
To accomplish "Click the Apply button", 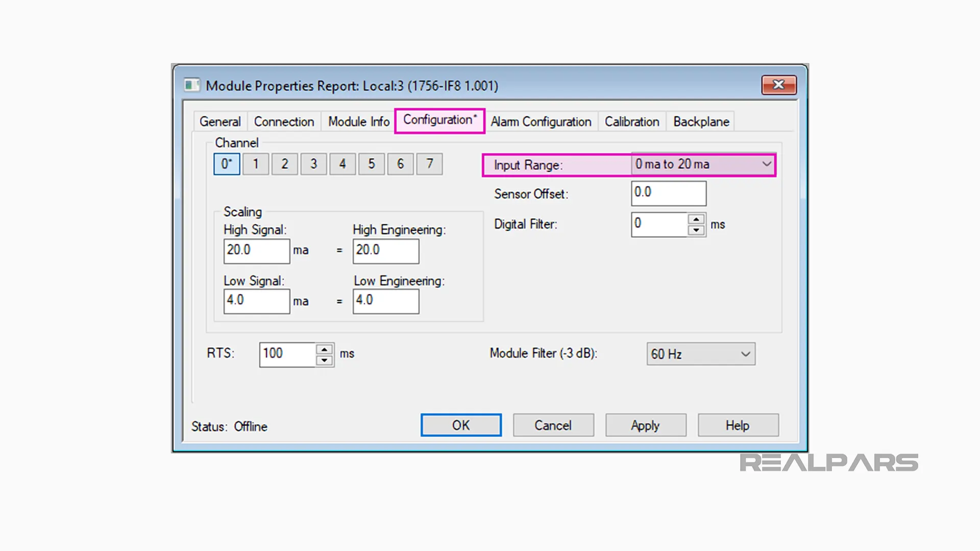I will pyautogui.click(x=646, y=425).
